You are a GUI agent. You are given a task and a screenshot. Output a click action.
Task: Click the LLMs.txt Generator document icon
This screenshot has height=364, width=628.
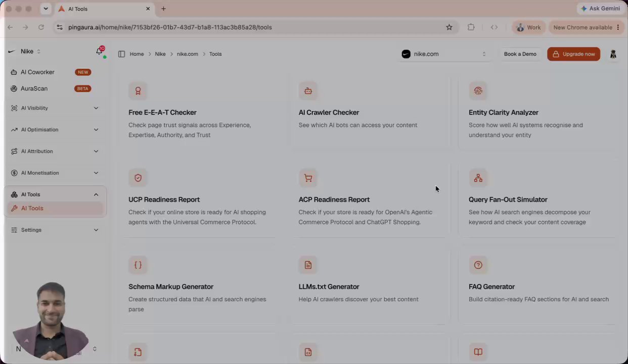(308, 265)
